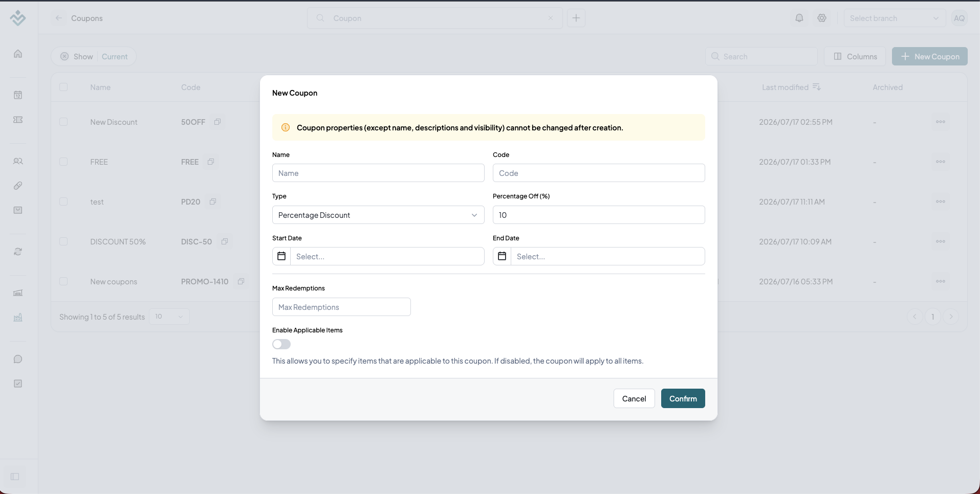Open the notifications bell
Viewport: 980px width, 494px height.
(799, 18)
